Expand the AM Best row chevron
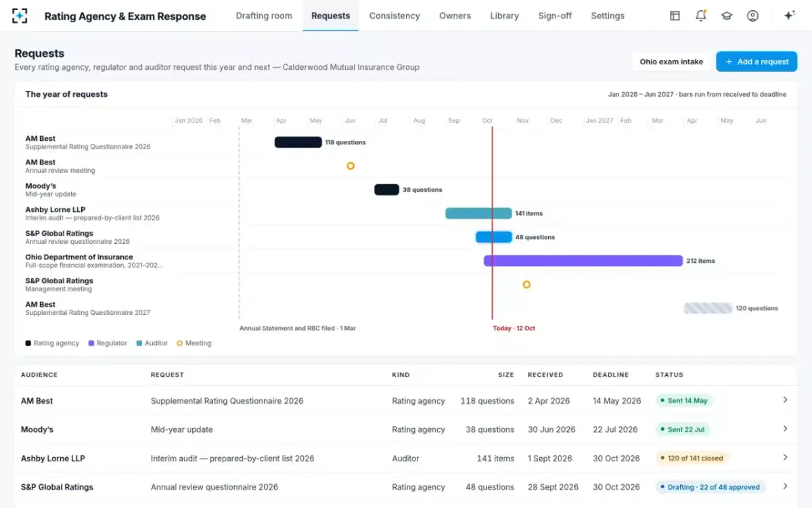Image resolution: width=812 pixels, height=508 pixels. [x=785, y=400]
